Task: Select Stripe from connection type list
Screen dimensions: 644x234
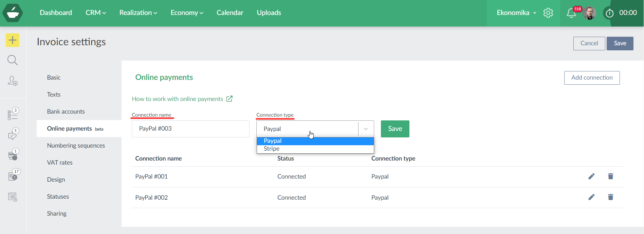Action: [272, 149]
